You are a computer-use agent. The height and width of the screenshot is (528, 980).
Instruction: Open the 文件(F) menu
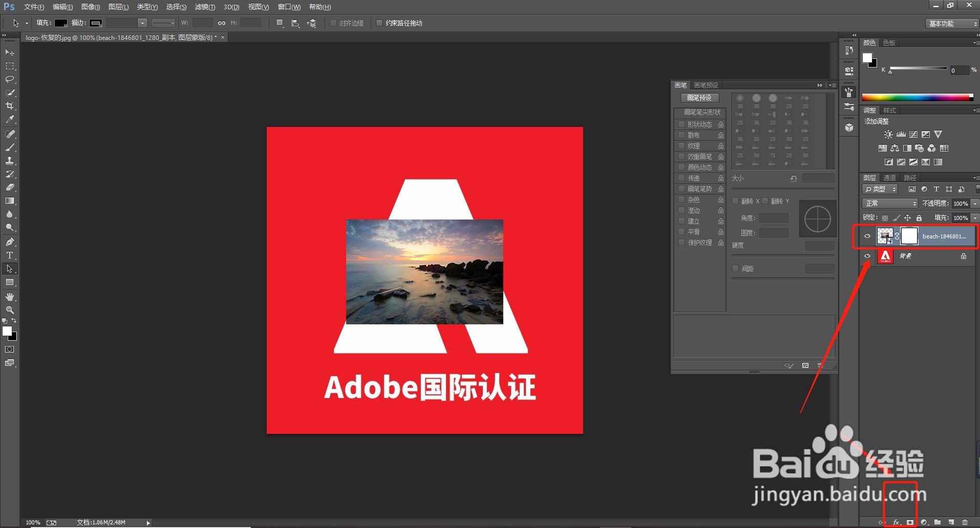(x=34, y=7)
